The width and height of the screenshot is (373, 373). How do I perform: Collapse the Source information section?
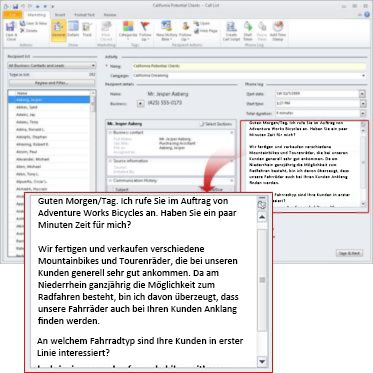click(x=232, y=161)
